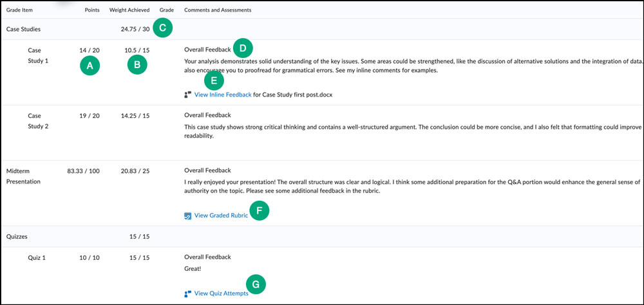Select the Case Studies category row label
Viewport: 644px width, 305px height.
coord(23,28)
